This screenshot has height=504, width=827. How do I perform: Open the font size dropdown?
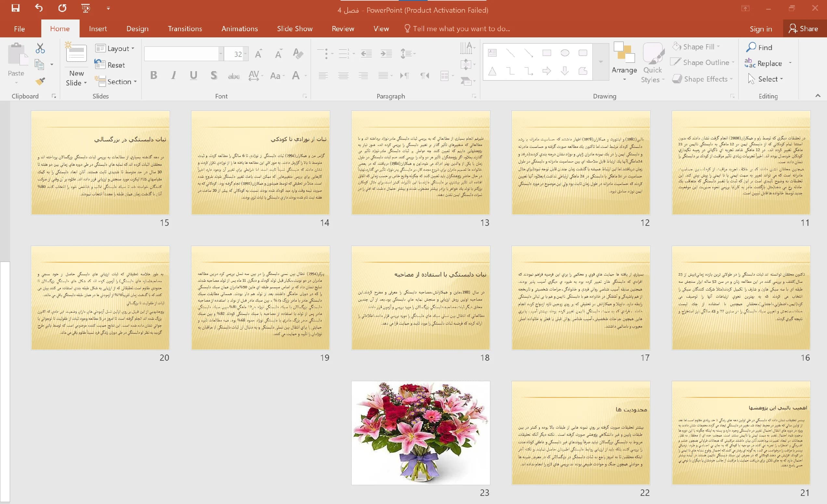tap(246, 54)
